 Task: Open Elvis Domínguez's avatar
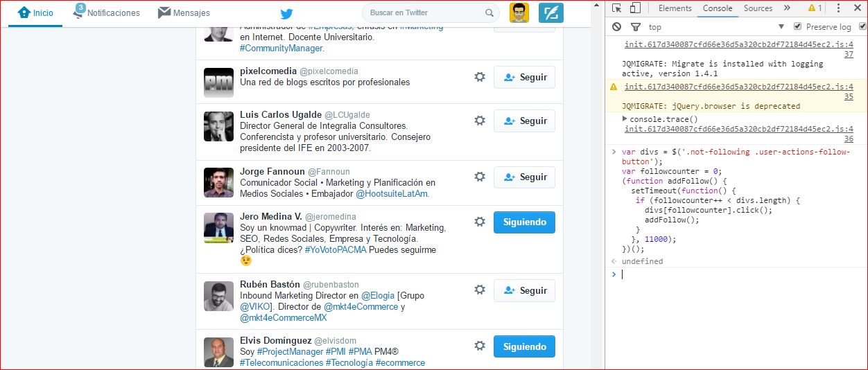tap(218, 352)
